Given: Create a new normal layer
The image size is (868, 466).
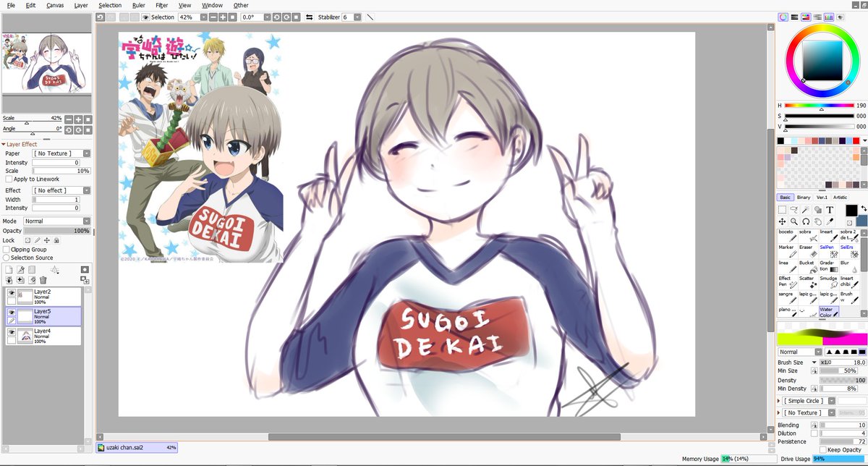Looking at the screenshot, I should tap(9, 269).
